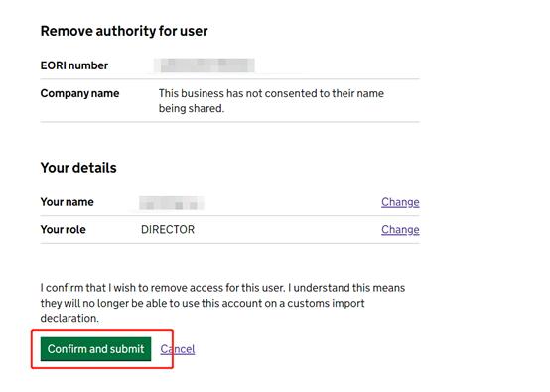This screenshot has width=550, height=392.
Task: Select the blurred EORI number value
Action: click(x=205, y=65)
